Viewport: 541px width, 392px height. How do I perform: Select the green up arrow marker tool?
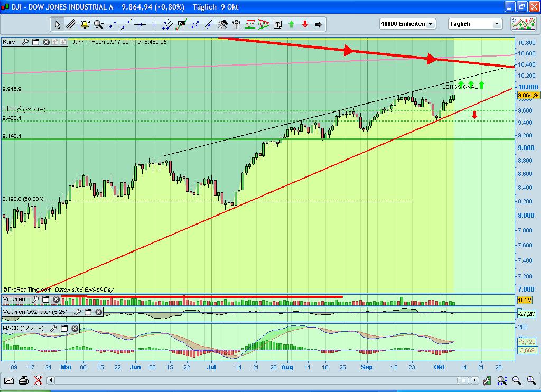[x=292, y=24]
